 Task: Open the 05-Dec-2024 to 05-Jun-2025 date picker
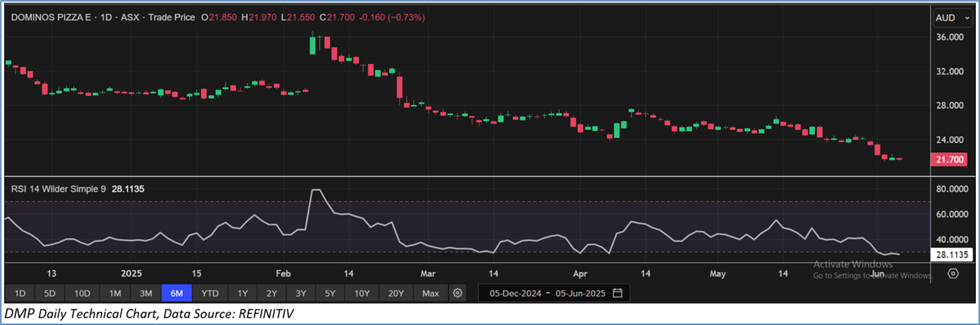click(x=548, y=293)
